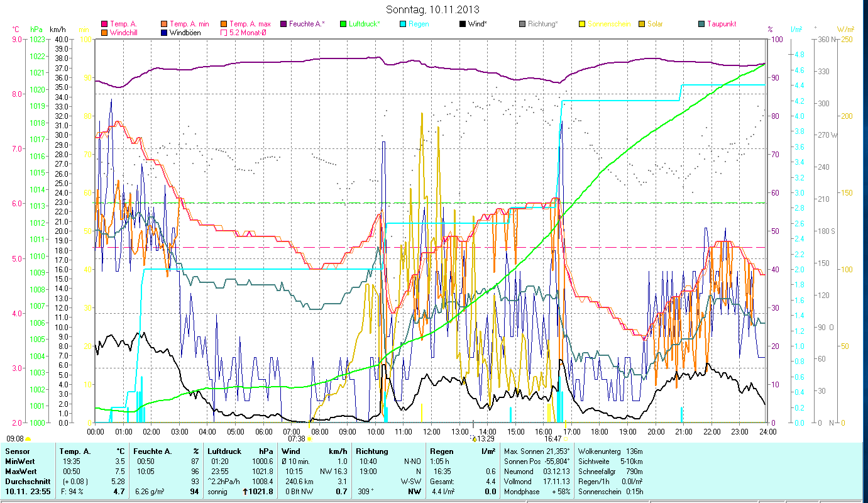The width and height of the screenshot is (868, 503).
Task: Click the sun icon beside 09:08
Action: point(28,439)
